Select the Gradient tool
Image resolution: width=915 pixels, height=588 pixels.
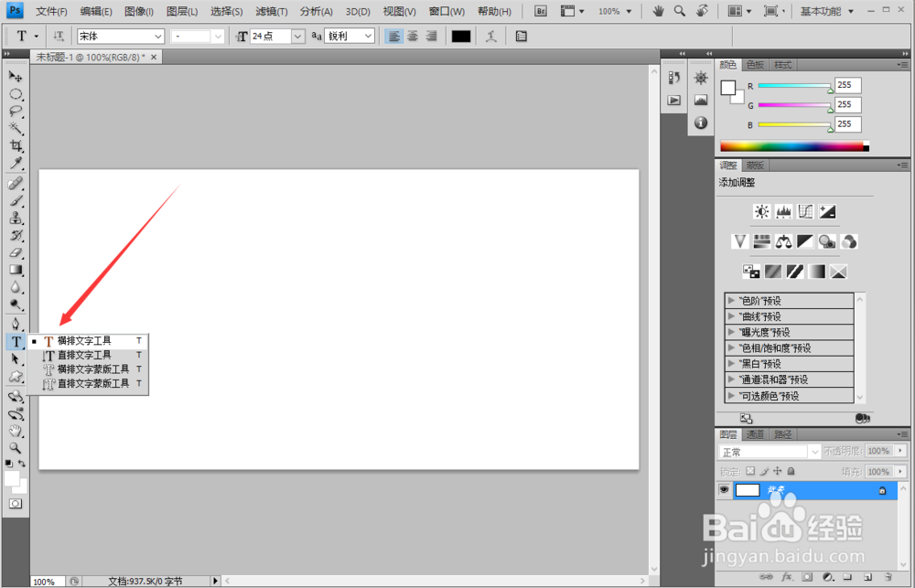tap(16, 270)
